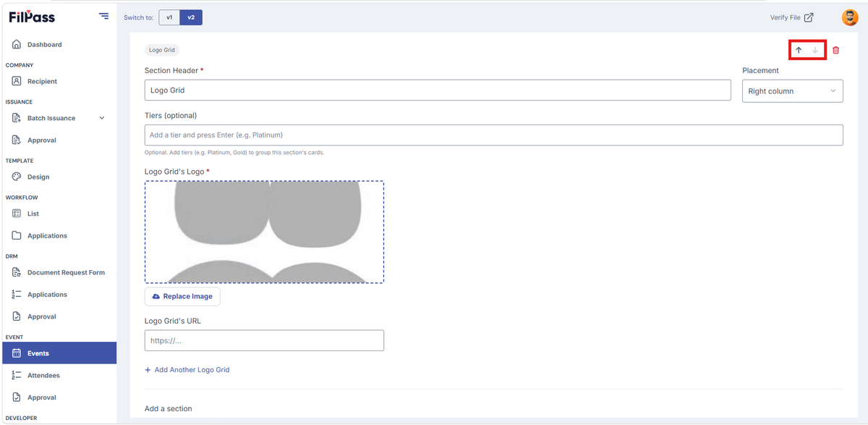The image size is (868, 425).
Task: Click the Logo Grid tag badge
Action: (x=161, y=50)
